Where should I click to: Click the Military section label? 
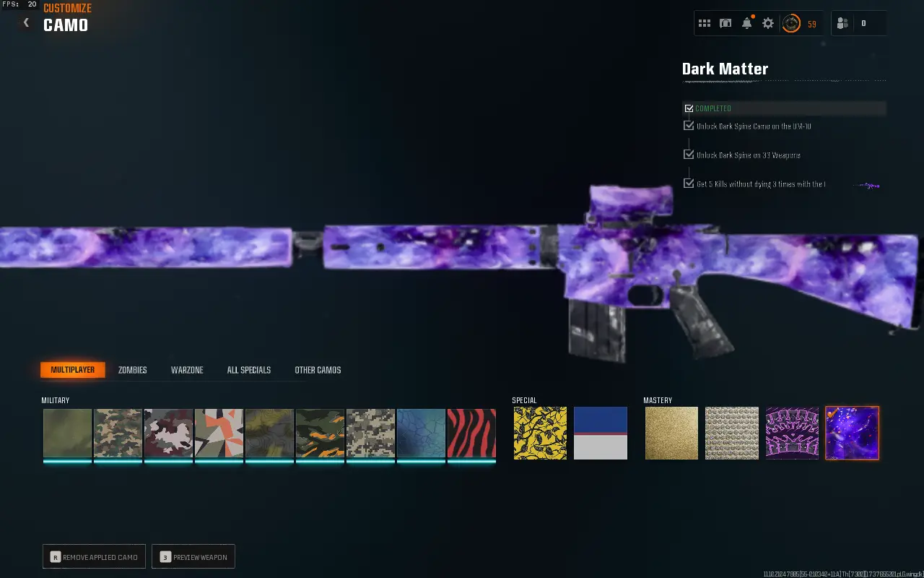[56, 400]
